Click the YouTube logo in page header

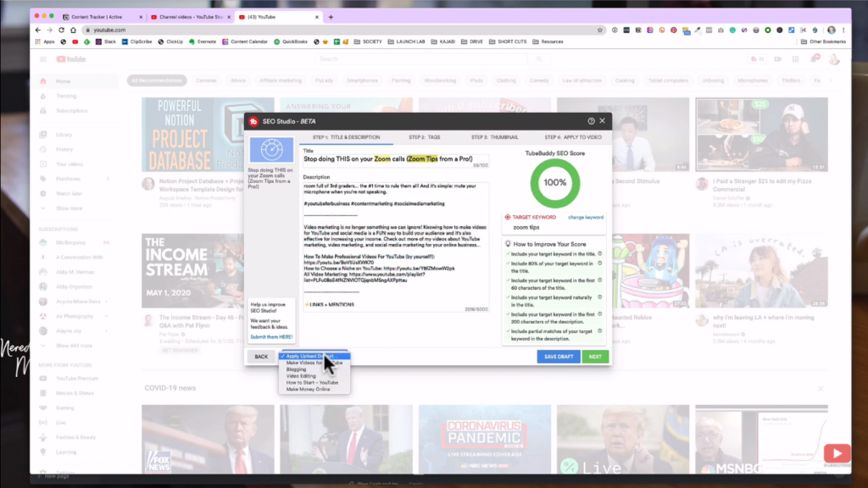point(71,59)
